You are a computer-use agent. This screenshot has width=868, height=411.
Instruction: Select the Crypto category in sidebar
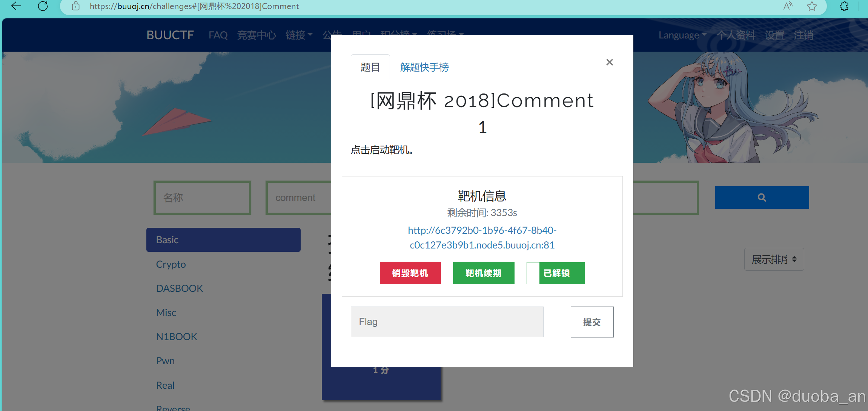click(171, 264)
